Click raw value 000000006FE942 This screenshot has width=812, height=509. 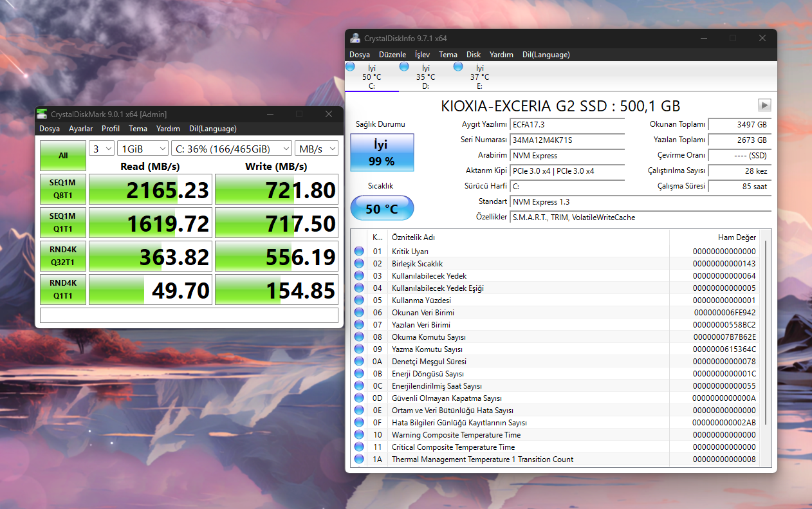coord(724,313)
